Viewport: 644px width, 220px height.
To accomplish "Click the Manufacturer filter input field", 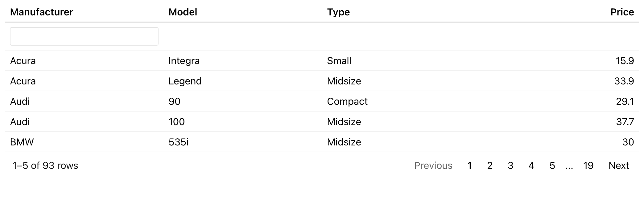I will coord(84,36).
